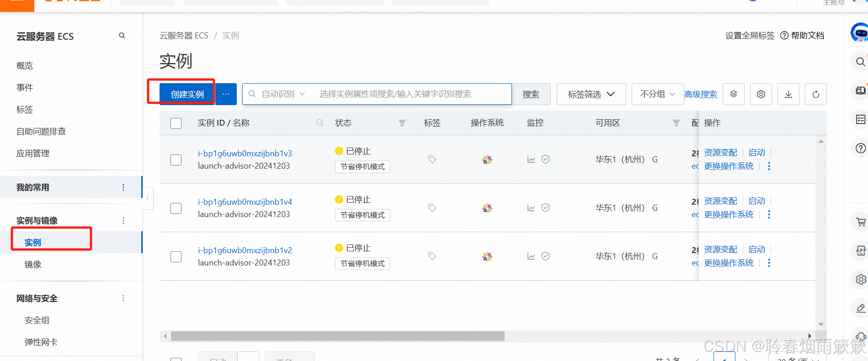Open the right-side shopping cart icon
The image size is (868, 361).
click(x=861, y=222)
